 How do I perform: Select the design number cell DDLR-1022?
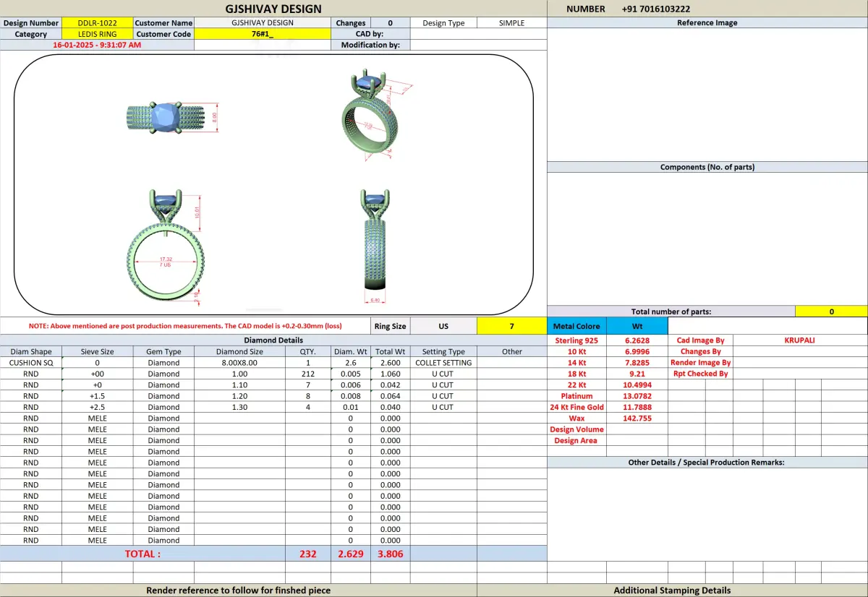pos(98,22)
